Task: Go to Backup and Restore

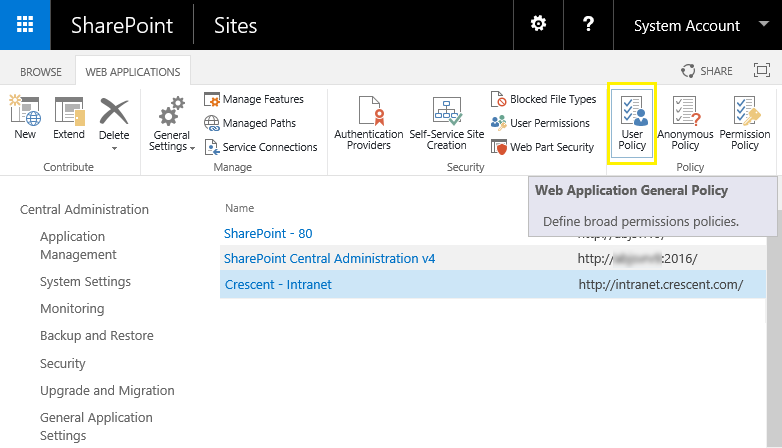Action: point(97,336)
